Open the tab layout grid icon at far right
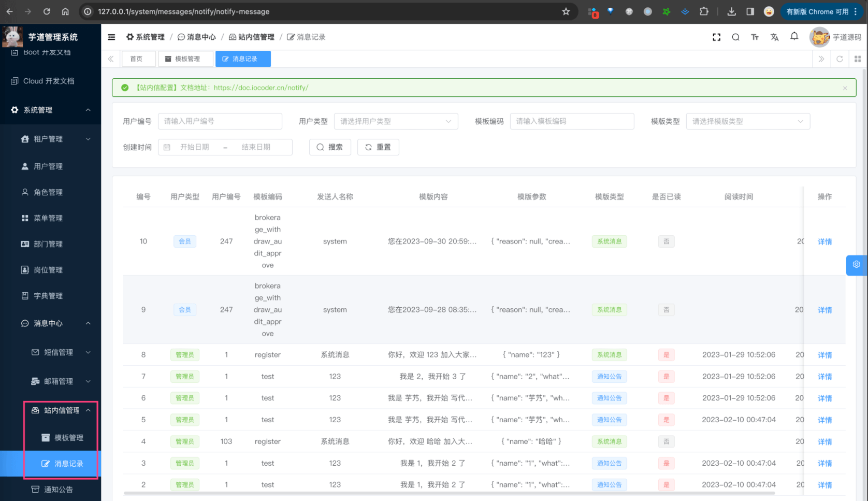 point(858,59)
